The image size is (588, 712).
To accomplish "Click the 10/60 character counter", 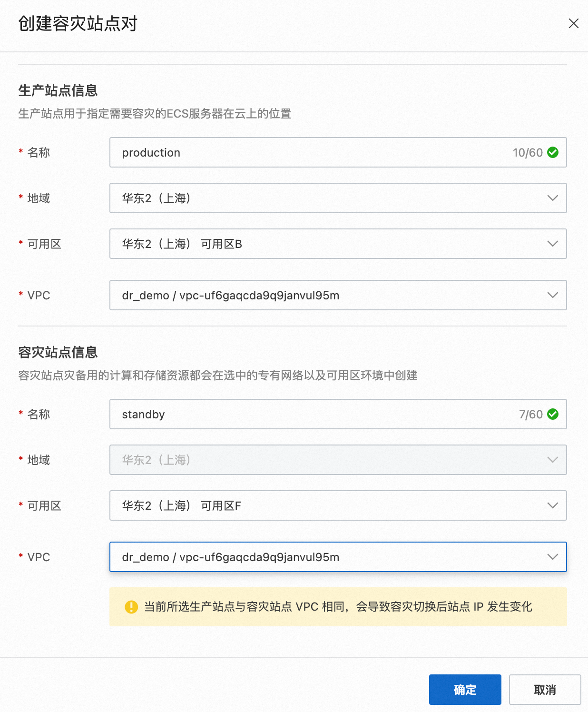I will (528, 153).
